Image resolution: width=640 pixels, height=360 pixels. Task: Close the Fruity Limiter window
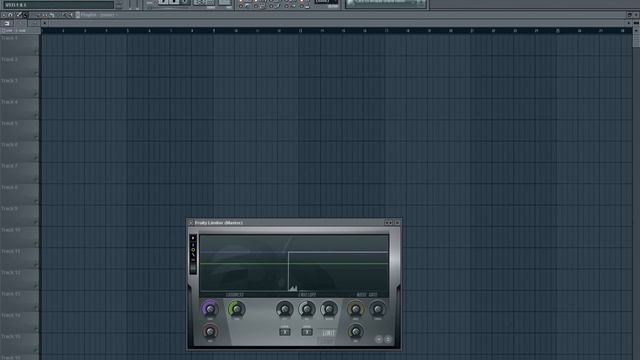(x=397, y=222)
